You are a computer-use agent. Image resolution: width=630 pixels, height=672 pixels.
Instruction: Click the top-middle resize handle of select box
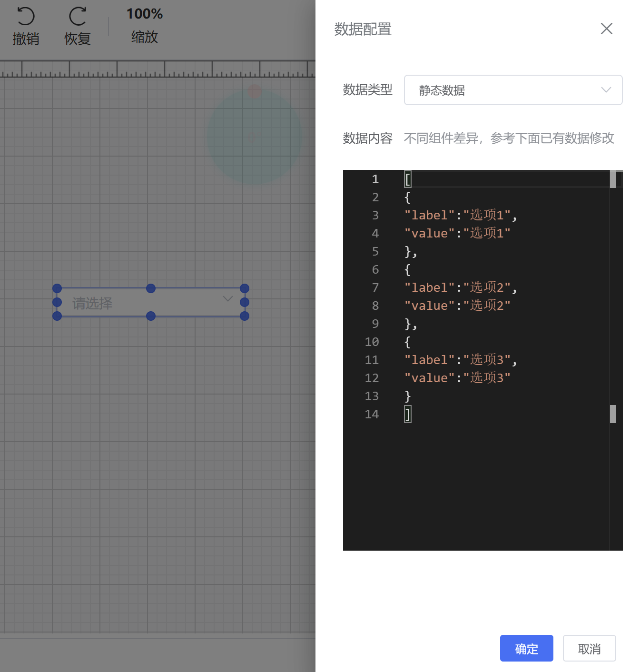coord(151,288)
